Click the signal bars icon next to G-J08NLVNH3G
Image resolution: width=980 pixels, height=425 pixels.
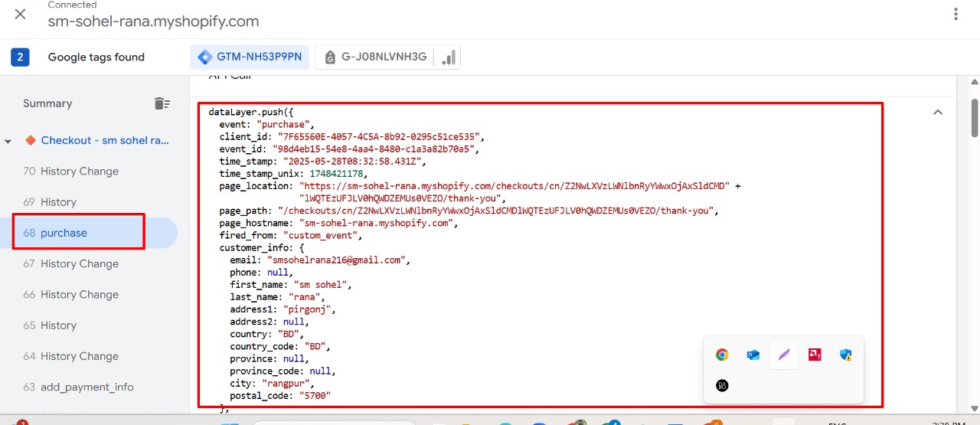(x=449, y=57)
